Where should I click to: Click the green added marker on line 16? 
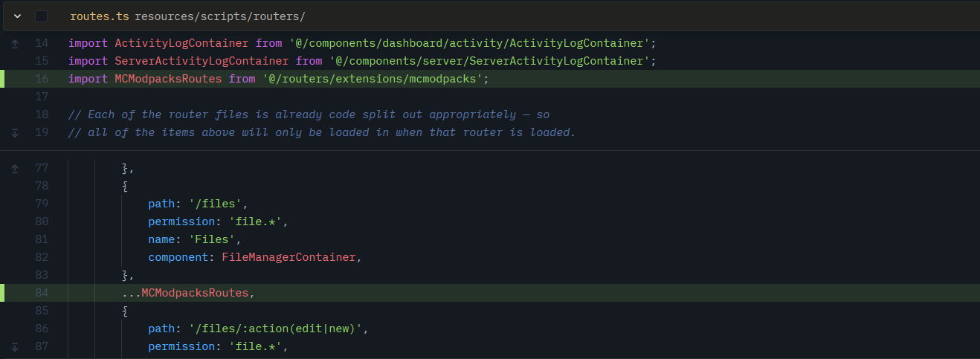click(2, 79)
